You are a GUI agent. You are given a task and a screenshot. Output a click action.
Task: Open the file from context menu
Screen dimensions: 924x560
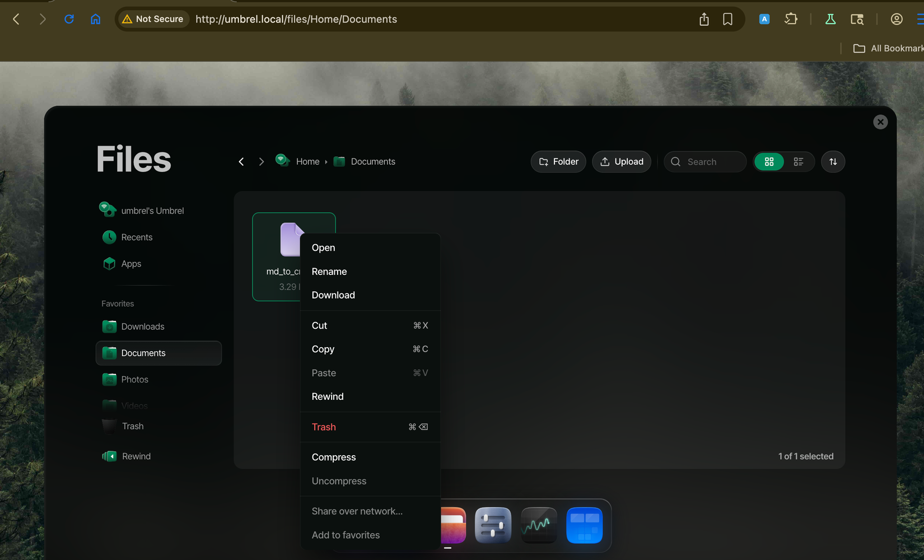(x=370, y=248)
